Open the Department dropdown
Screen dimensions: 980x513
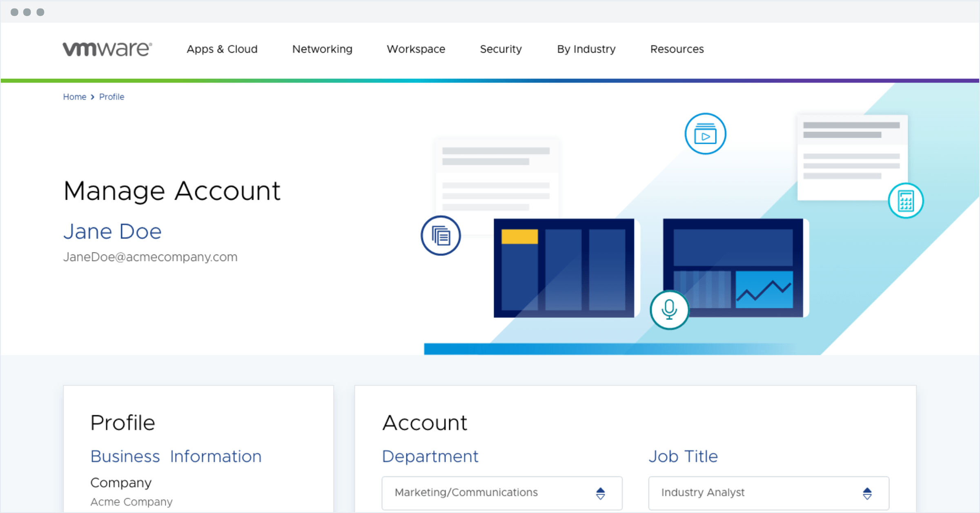[501, 493]
